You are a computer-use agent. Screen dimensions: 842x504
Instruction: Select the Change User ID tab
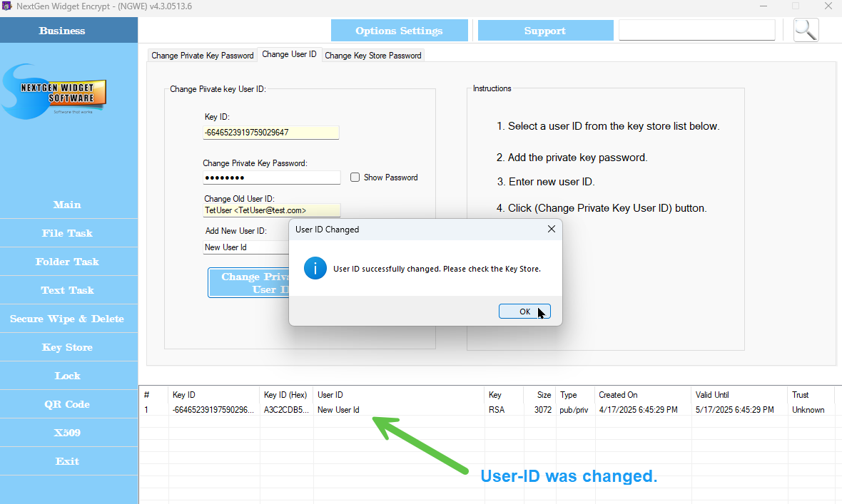pyautogui.click(x=290, y=54)
